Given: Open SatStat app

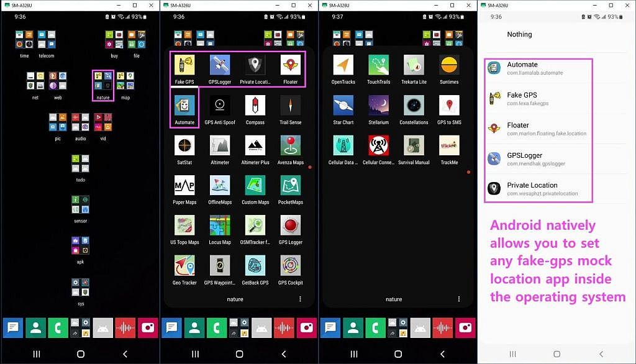Looking at the screenshot, I should tap(184, 146).
